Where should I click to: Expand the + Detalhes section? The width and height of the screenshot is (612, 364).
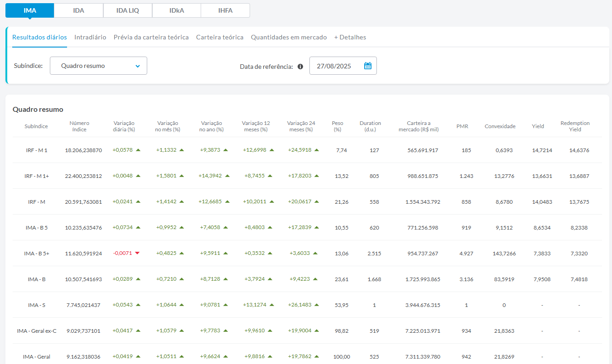350,37
